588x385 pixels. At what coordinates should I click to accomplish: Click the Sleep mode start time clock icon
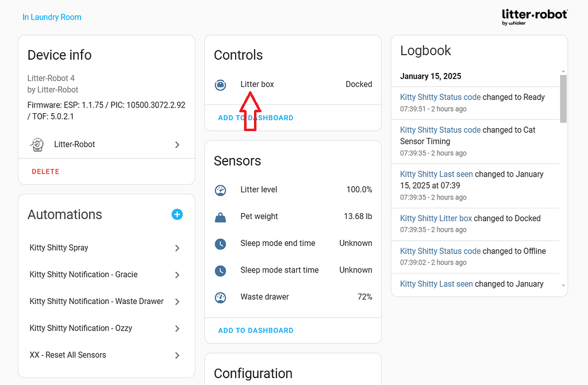(220, 270)
